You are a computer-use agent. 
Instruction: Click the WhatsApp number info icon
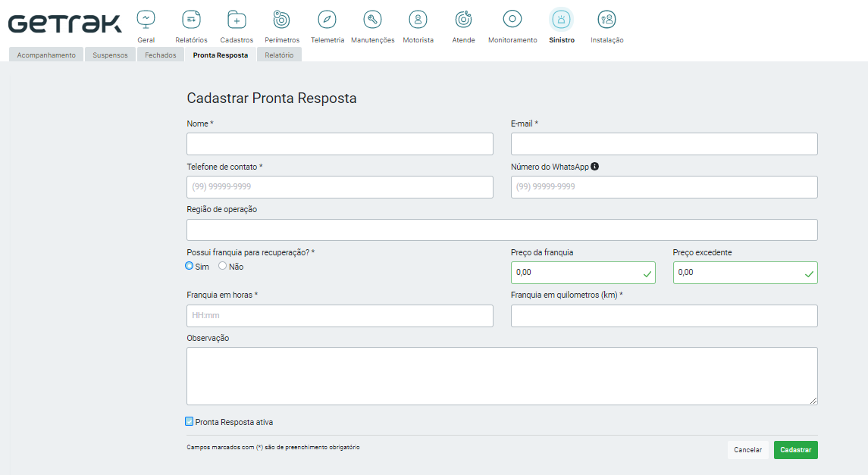pyautogui.click(x=594, y=167)
